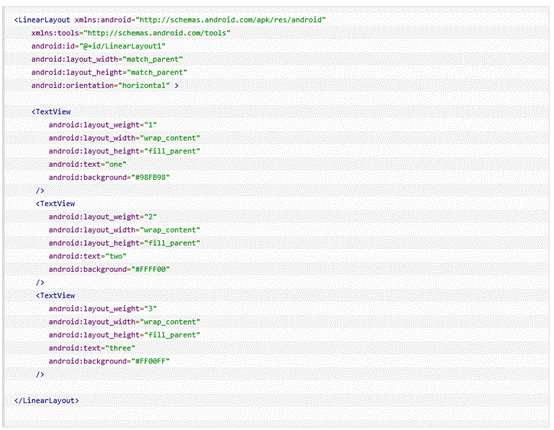
Task: Select the android:id LinearLayout1 line
Action: [98, 46]
